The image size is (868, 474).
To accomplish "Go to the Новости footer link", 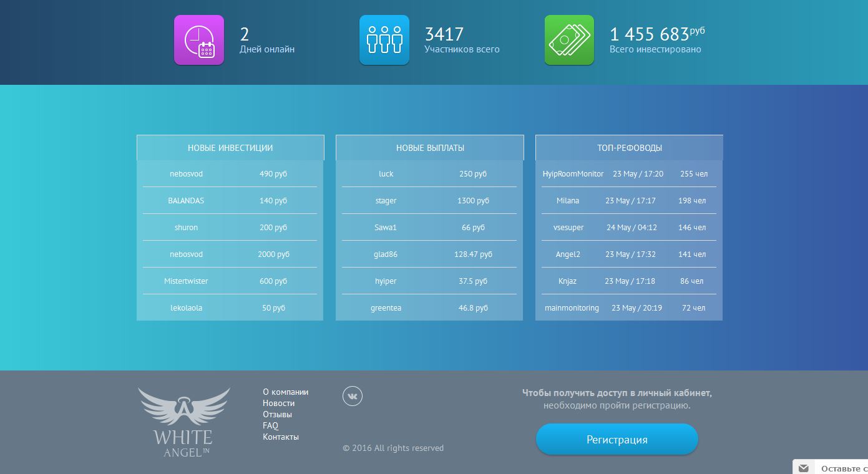I will click(278, 403).
